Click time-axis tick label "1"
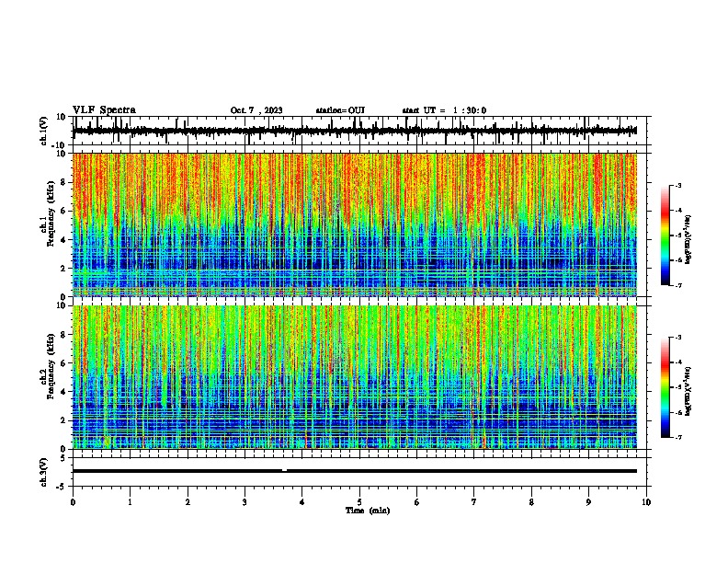Image resolution: width=728 pixels, height=563 pixels. coord(131,502)
